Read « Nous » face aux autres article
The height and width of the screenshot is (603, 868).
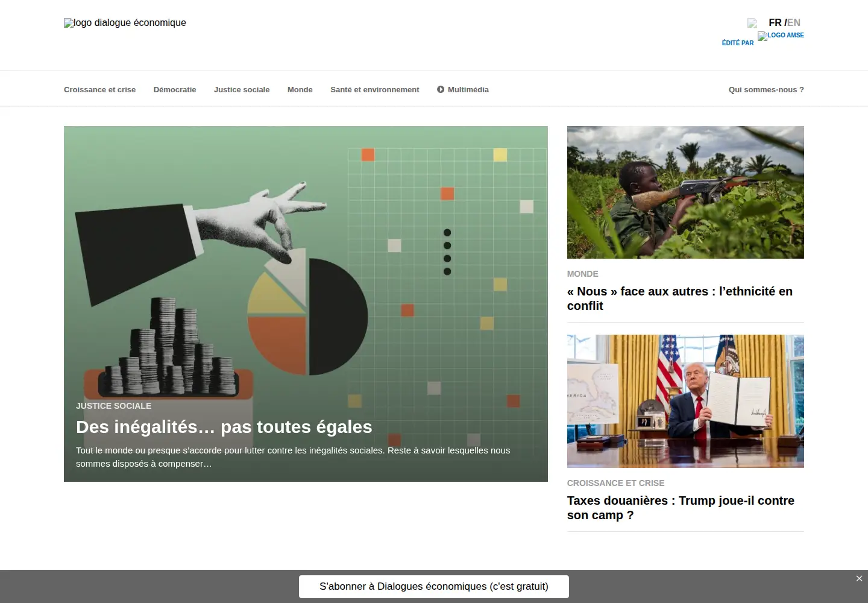point(680,298)
